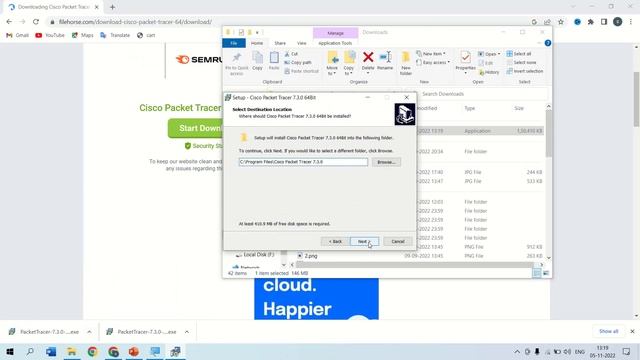Switch to the Share ribbon tab
This screenshot has width=640, height=360.
tap(280, 43)
